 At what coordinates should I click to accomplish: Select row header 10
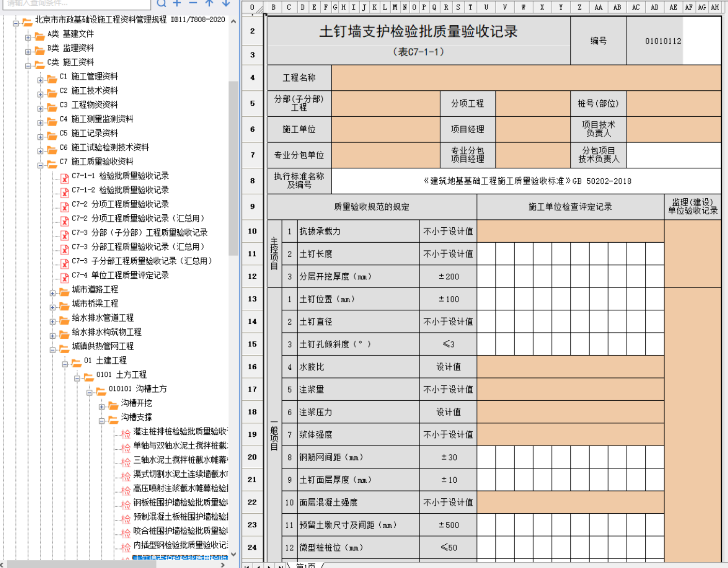[x=252, y=231]
